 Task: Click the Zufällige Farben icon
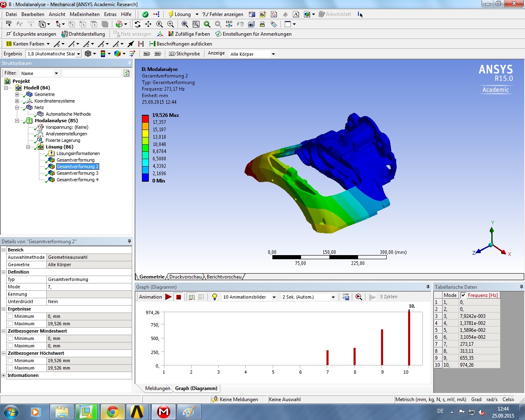tap(171, 34)
